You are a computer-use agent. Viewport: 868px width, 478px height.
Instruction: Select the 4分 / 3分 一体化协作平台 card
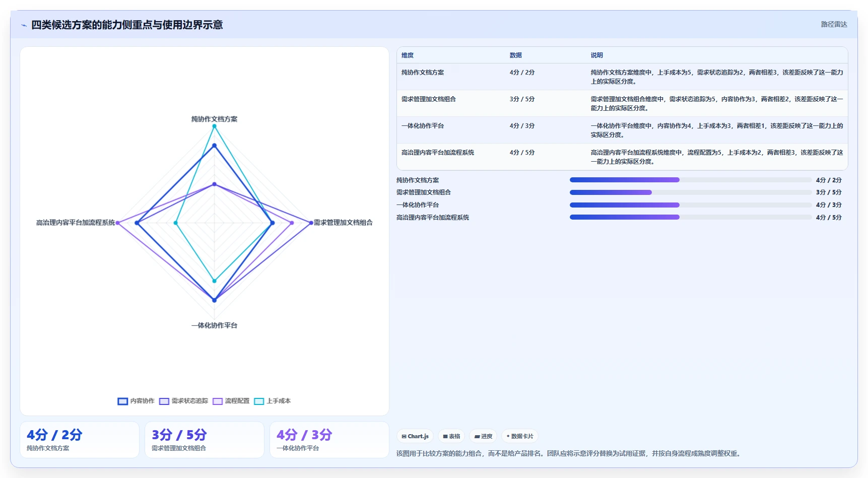pyautogui.click(x=329, y=440)
